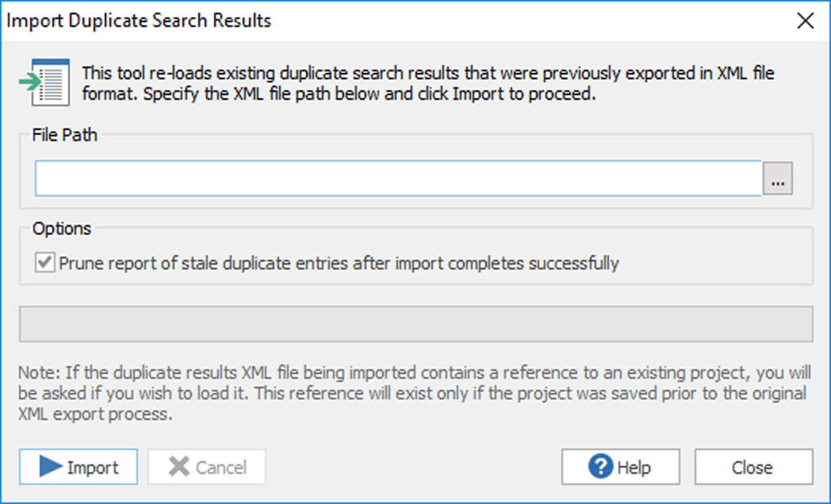Click the Options section header label

coord(61,228)
